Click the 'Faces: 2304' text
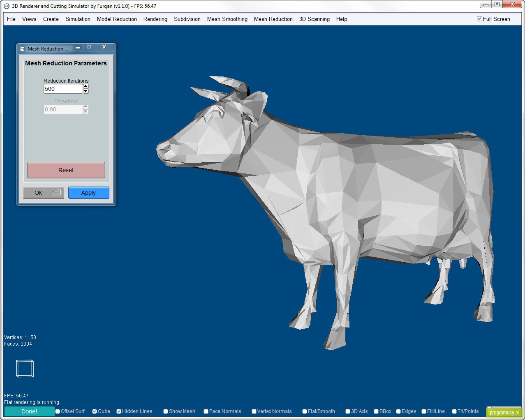Image resolution: width=525 pixels, height=420 pixels. click(18, 344)
